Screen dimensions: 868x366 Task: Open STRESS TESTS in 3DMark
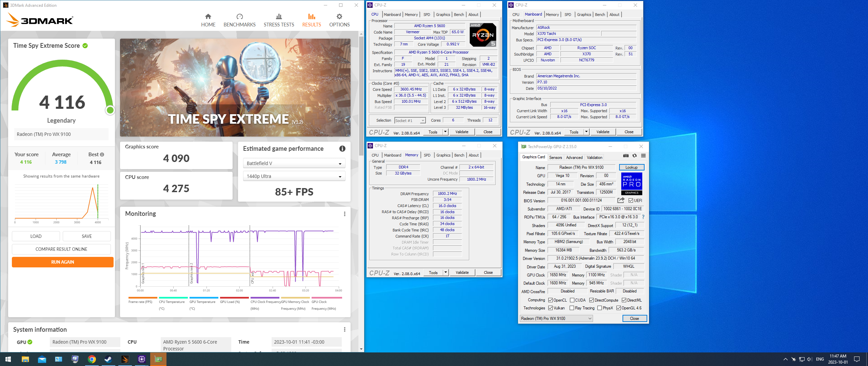279,20
